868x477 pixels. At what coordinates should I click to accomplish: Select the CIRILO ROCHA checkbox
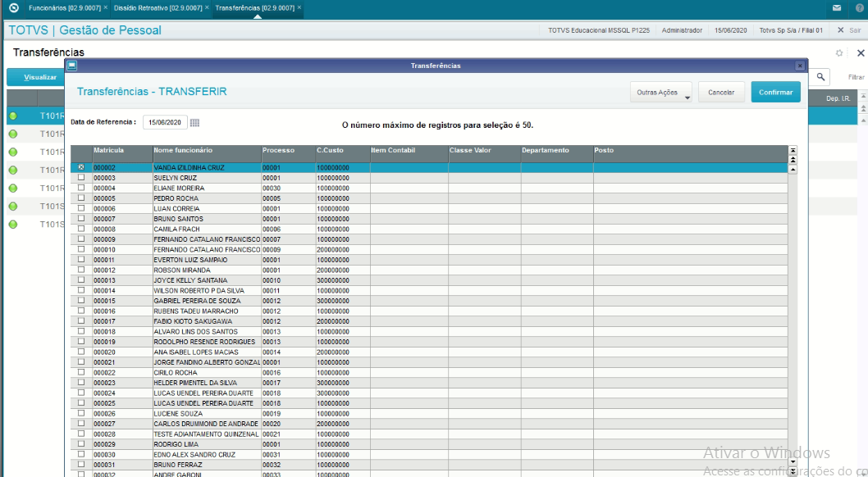(x=81, y=372)
